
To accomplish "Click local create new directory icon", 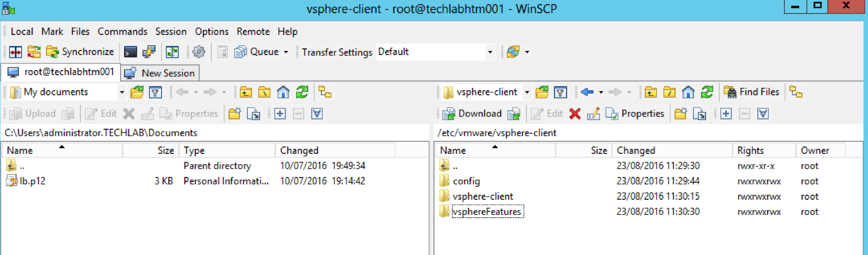I will [234, 114].
